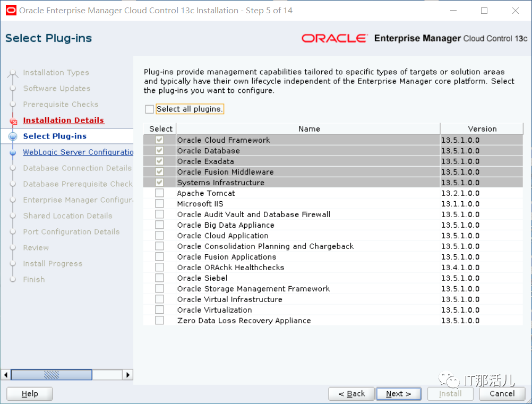
Task: Select the Oracle Siebel plug-in checkbox
Action: click(159, 278)
